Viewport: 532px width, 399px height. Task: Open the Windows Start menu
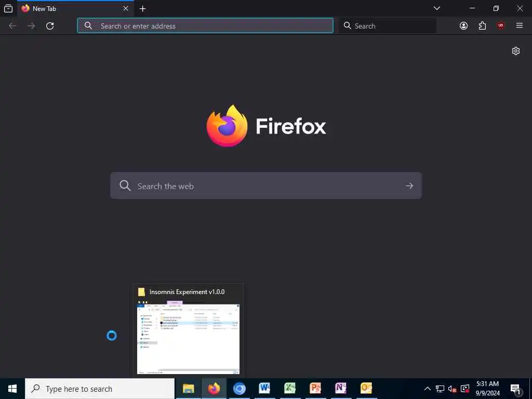(x=12, y=389)
